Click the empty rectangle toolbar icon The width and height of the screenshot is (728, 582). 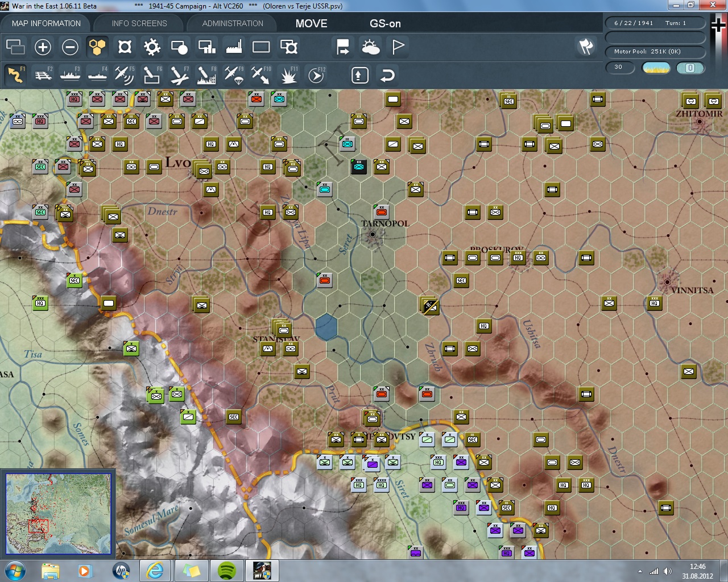pyautogui.click(x=261, y=47)
